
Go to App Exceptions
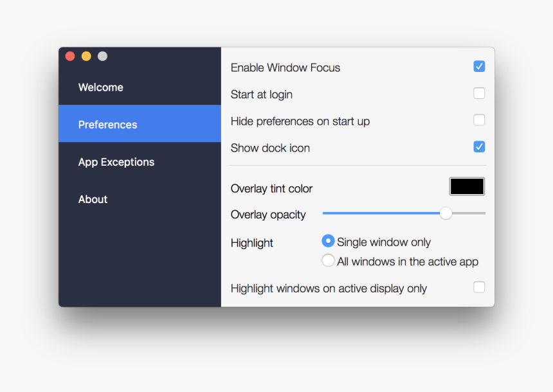click(x=116, y=162)
